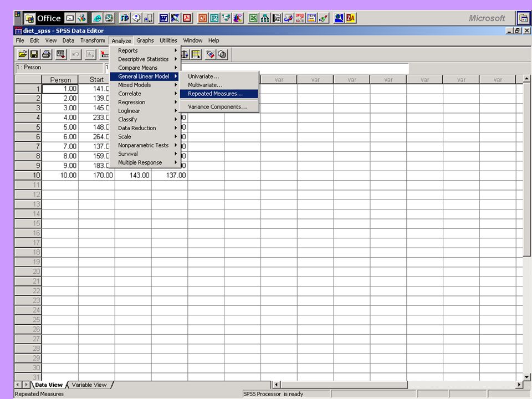This screenshot has width=532, height=399.
Task: Select row number 5 header
Action: [x=28, y=127]
